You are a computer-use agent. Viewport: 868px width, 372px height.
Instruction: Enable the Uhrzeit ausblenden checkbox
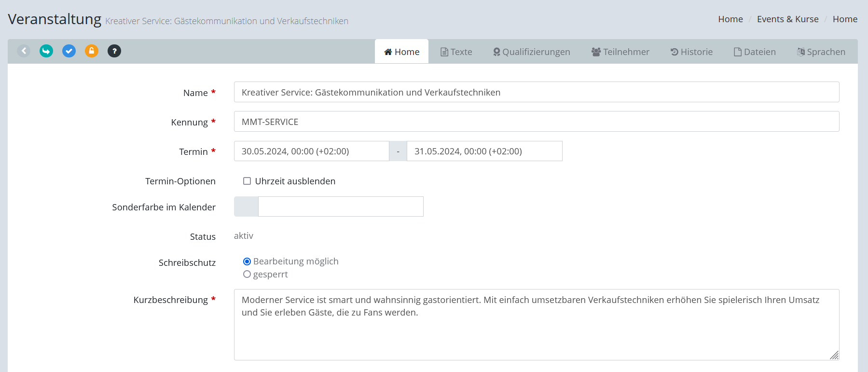[247, 181]
